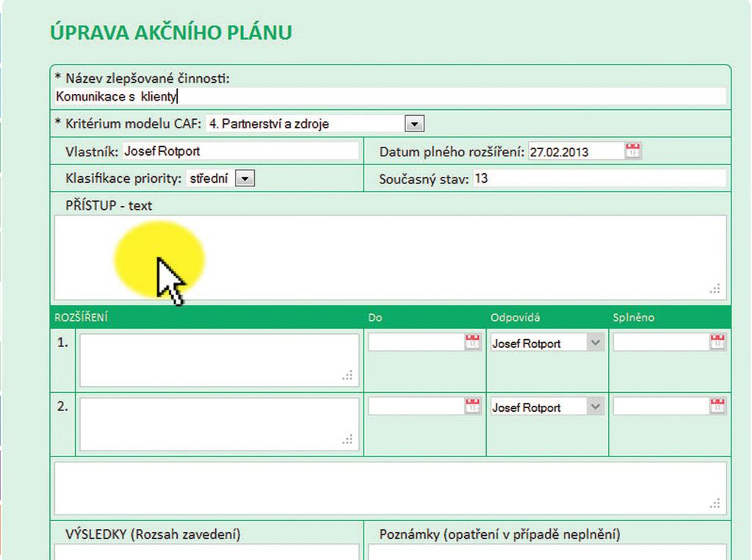
Task: Open calendar for Datum plného rozšíření
Action: click(632, 151)
